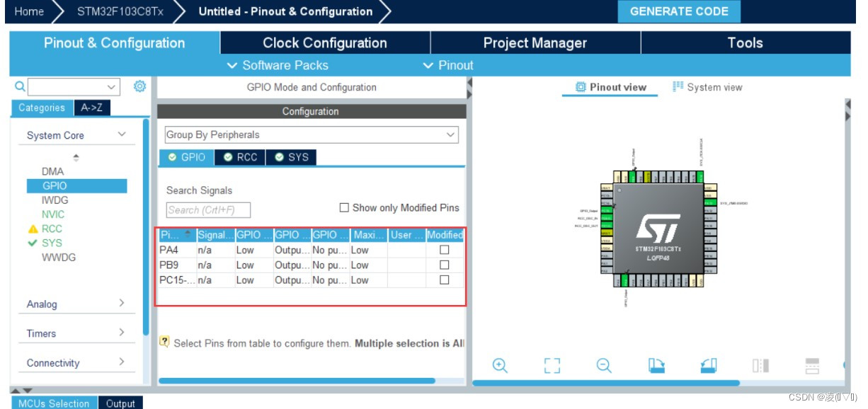The image size is (868, 409).
Task: Click the RCC warning triangle icon
Action: [x=33, y=229]
